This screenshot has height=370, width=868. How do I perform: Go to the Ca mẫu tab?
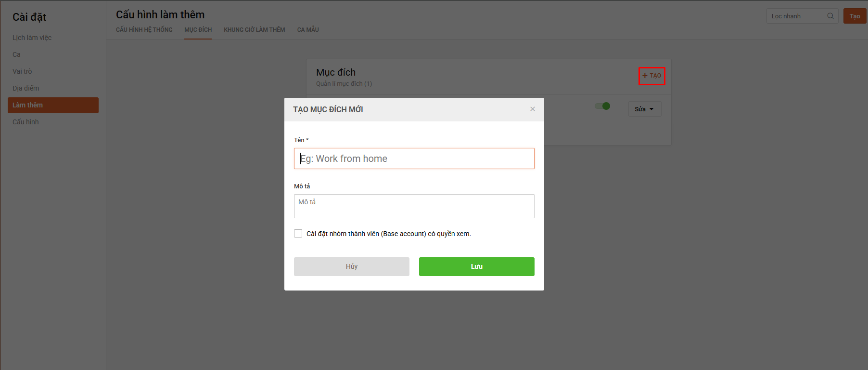tap(308, 30)
